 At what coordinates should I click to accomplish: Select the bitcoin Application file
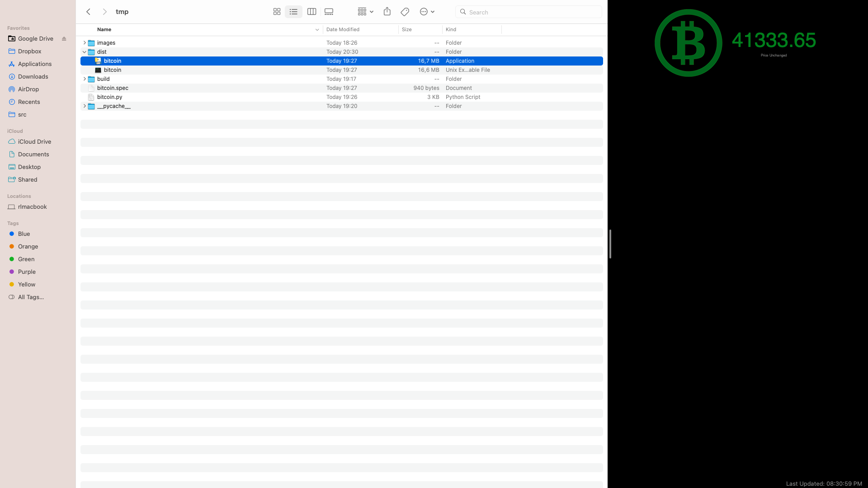[342, 61]
